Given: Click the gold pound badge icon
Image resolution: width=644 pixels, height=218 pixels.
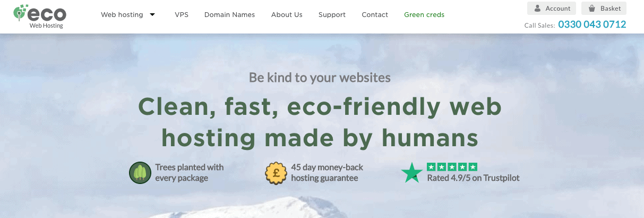Looking at the screenshot, I should [277, 173].
